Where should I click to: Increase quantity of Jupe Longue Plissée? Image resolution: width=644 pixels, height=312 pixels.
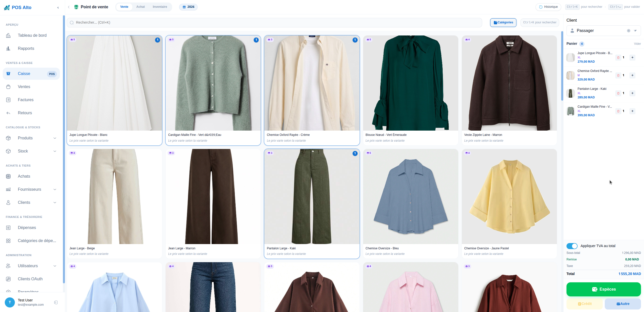point(632,58)
